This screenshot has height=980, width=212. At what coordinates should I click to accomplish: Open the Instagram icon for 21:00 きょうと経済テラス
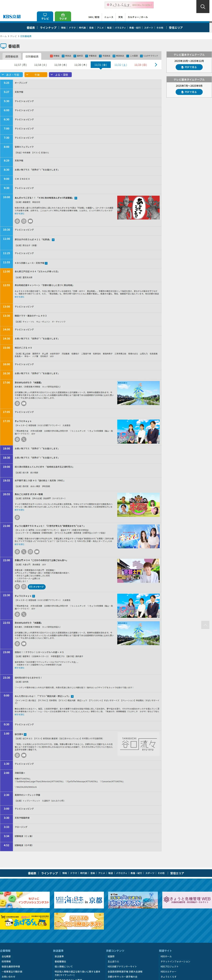tap(30, 552)
